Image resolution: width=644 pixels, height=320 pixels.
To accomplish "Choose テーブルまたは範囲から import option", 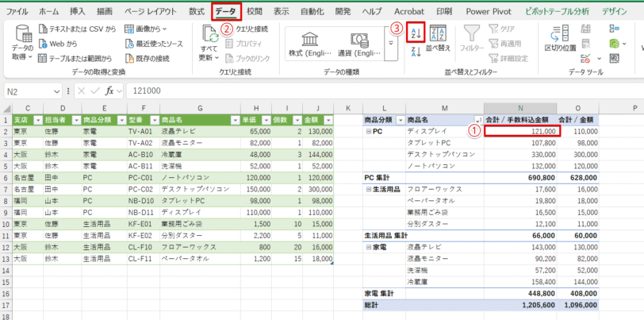I will [75, 59].
